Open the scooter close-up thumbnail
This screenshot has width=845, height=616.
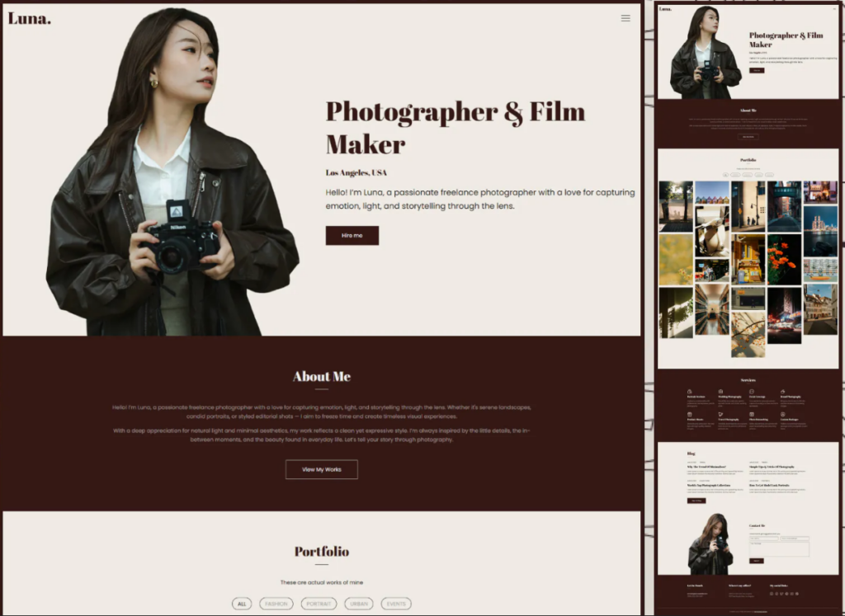point(712,232)
